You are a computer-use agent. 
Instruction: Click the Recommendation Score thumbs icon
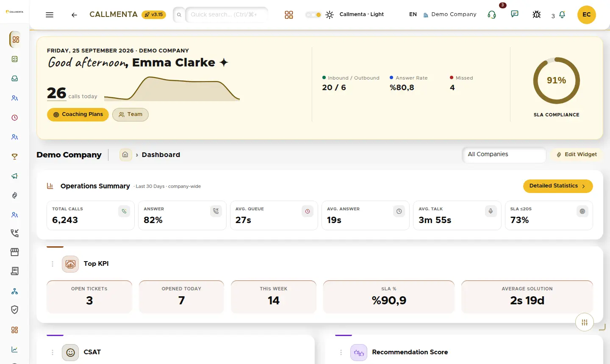pyautogui.click(x=359, y=353)
